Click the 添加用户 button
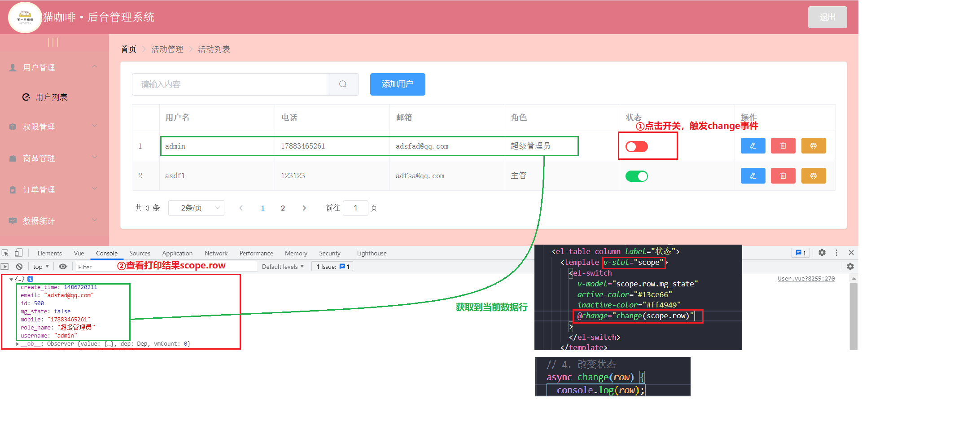Image resolution: width=980 pixels, height=430 pixels. click(397, 84)
